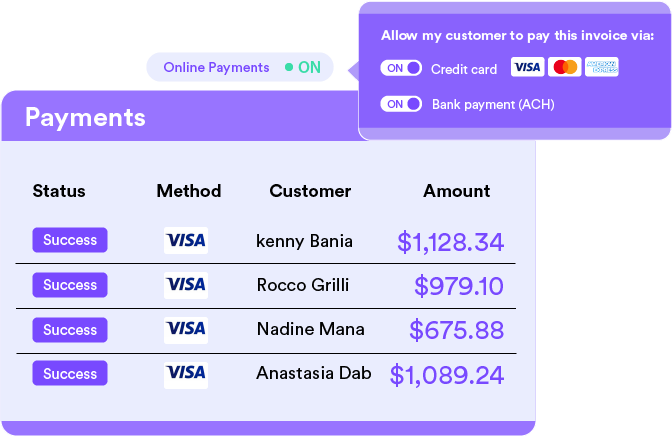Sort by the Status column header
This screenshot has width=672, height=443.
[x=59, y=191]
